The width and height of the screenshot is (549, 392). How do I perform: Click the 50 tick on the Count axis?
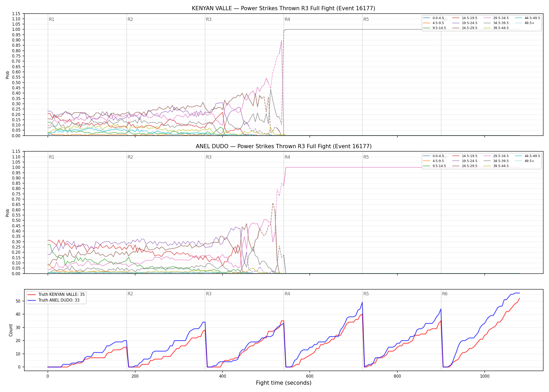tap(18, 301)
